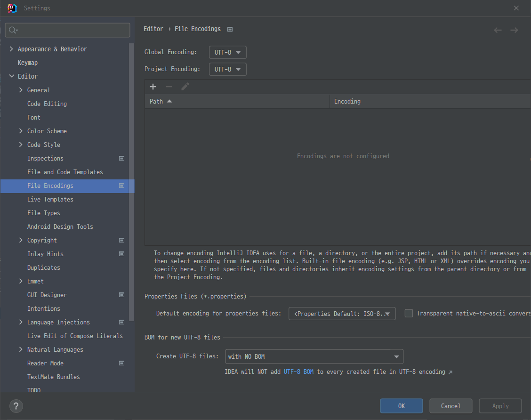Open the Project Encoding dropdown

click(227, 69)
